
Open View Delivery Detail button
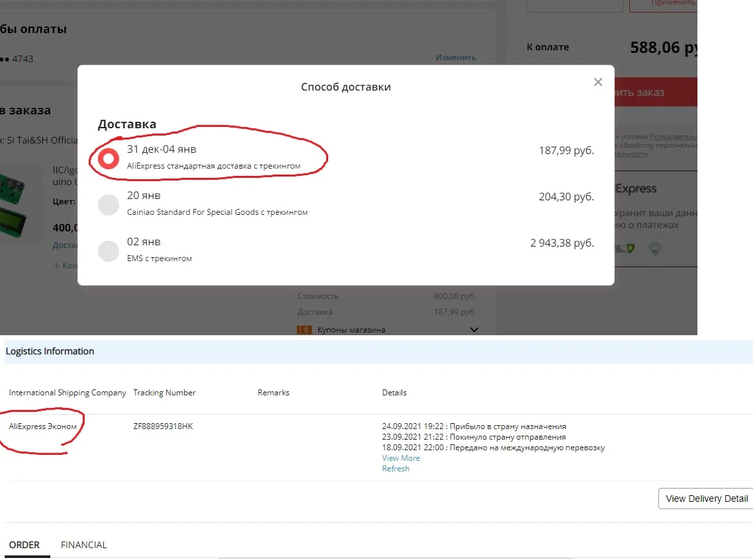pos(706,499)
